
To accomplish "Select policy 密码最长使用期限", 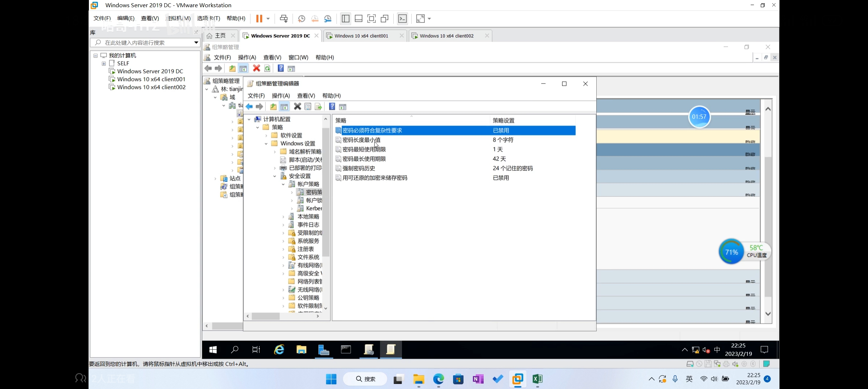I will point(364,159).
